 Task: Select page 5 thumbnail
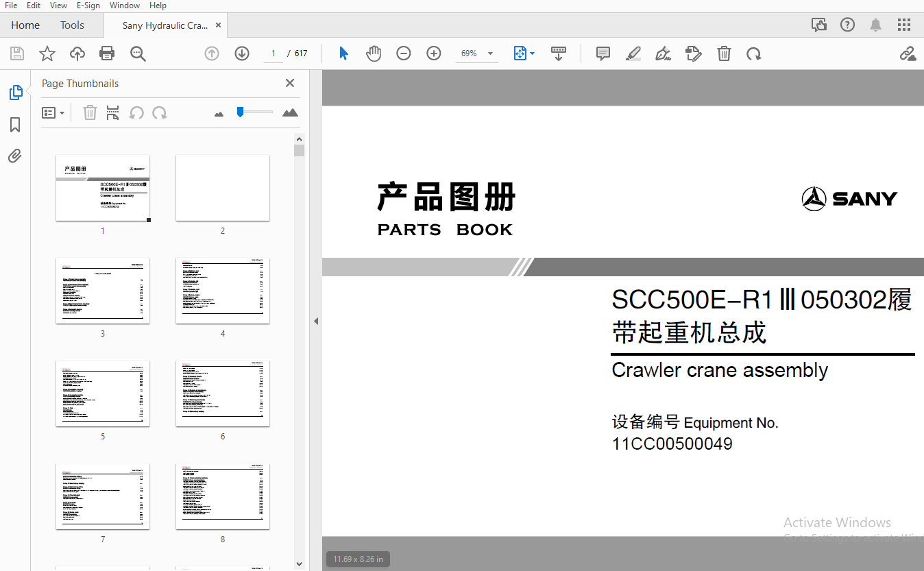(103, 393)
